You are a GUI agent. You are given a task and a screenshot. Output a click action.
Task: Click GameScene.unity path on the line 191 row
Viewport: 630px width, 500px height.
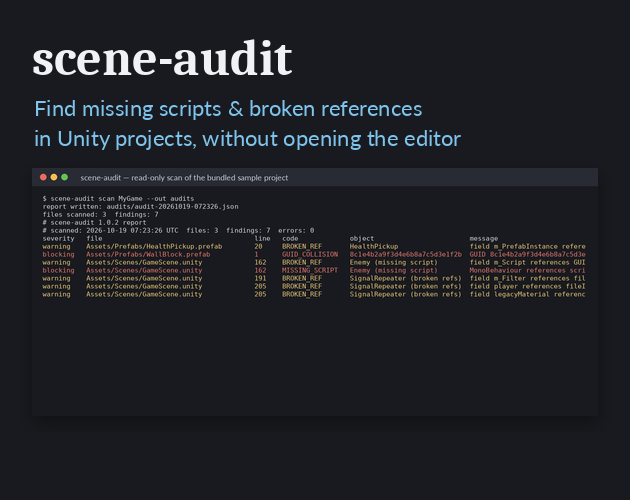(144, 279)
